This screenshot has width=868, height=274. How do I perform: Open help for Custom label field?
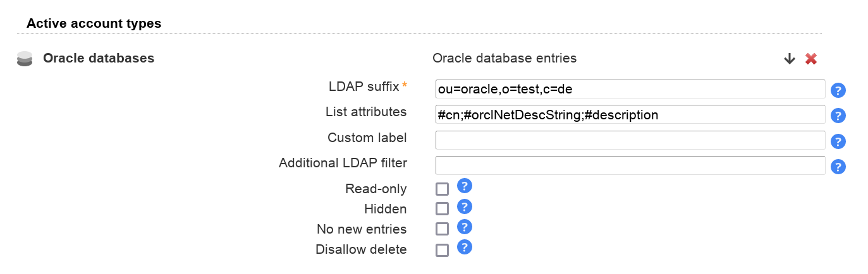point(838,141)
